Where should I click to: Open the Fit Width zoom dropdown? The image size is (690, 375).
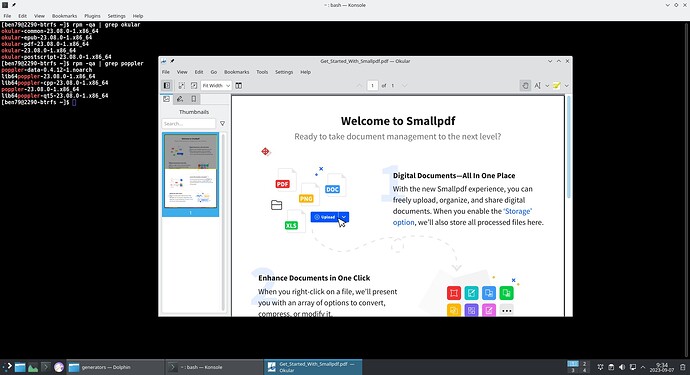pyautogui.click(x=216, y=85)
